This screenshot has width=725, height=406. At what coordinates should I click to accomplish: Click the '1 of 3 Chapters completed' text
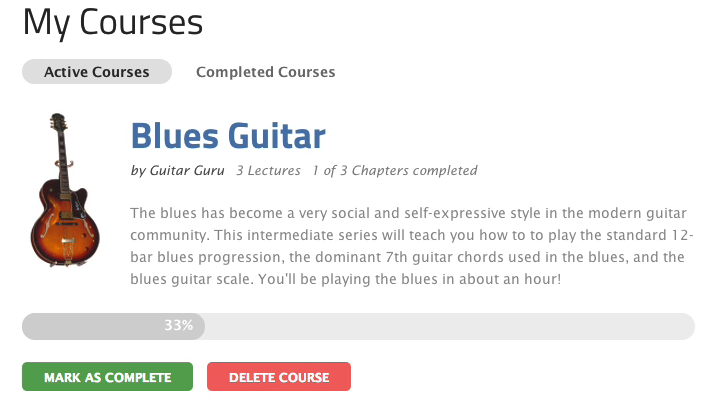[394, 171]
